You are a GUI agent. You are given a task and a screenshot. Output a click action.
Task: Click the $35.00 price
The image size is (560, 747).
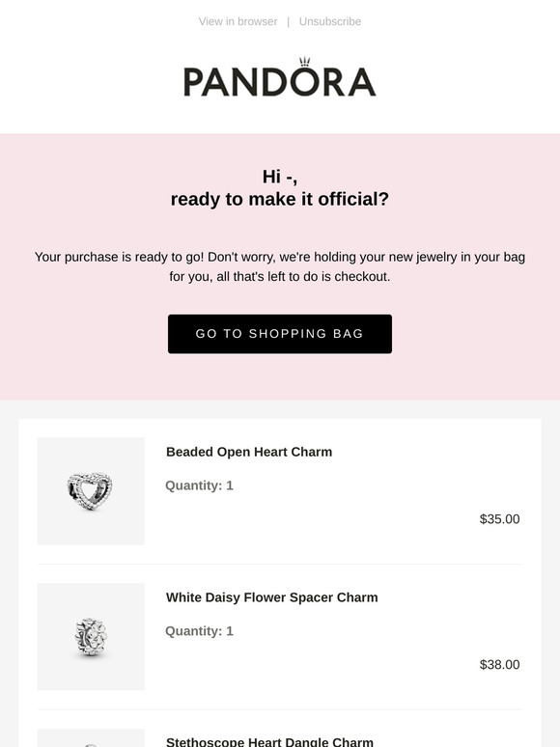[x=499, y=519]
